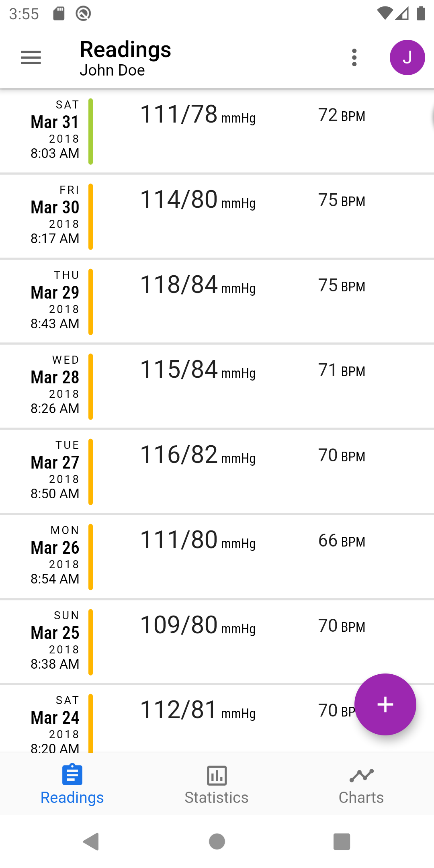The width and height of the screenshot is (434, 868).
Task: Open the hamburger navigation menu
Action: [x=31, y=58]
